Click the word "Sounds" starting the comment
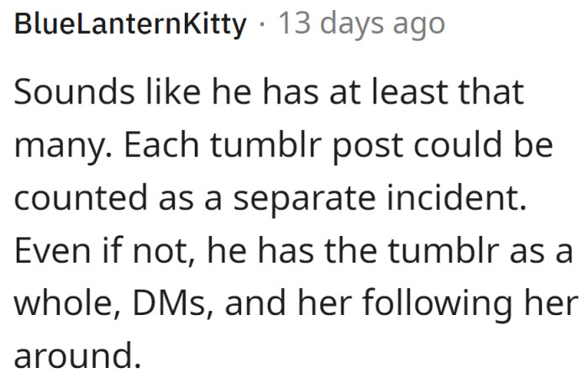Viewport: 588px width, 378px height. point(64,93)
